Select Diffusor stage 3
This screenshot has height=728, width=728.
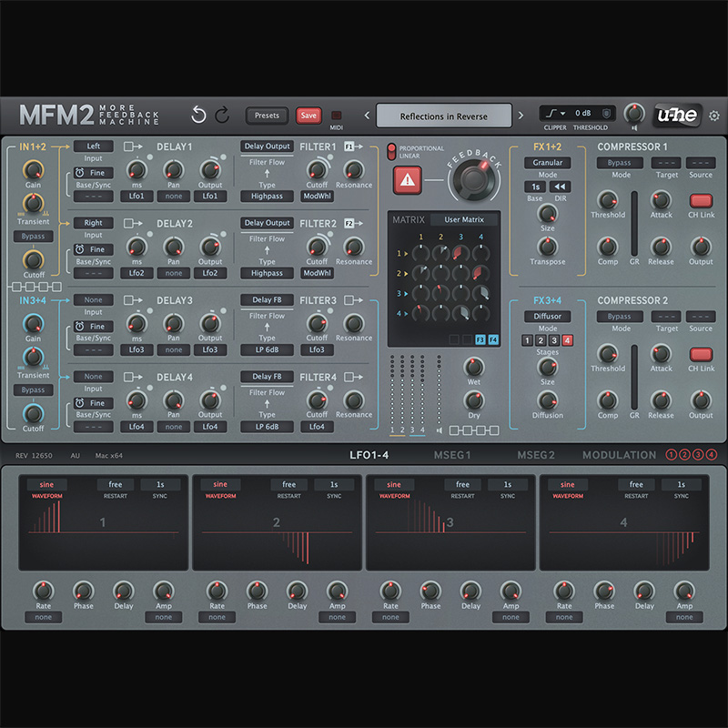(554, 340)
